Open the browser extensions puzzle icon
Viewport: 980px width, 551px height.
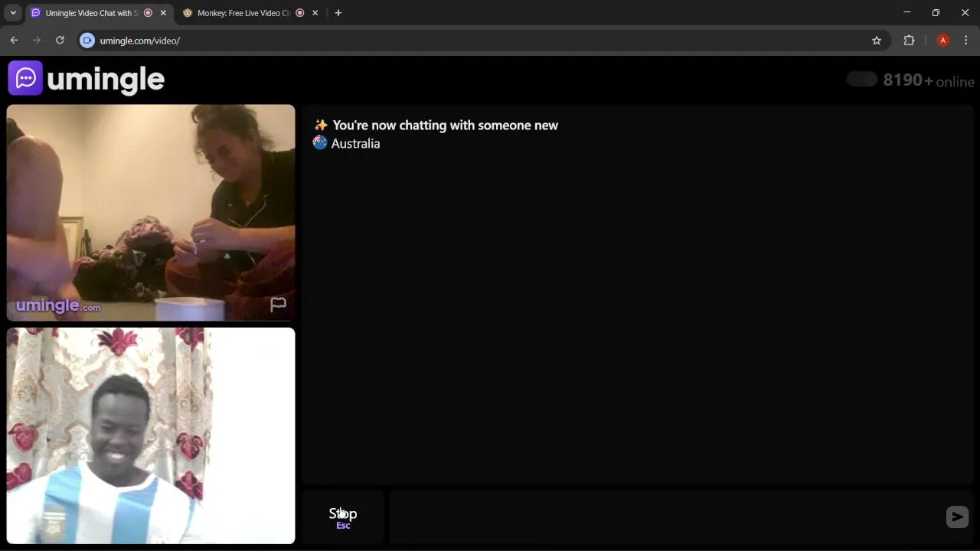click(910, 41)
